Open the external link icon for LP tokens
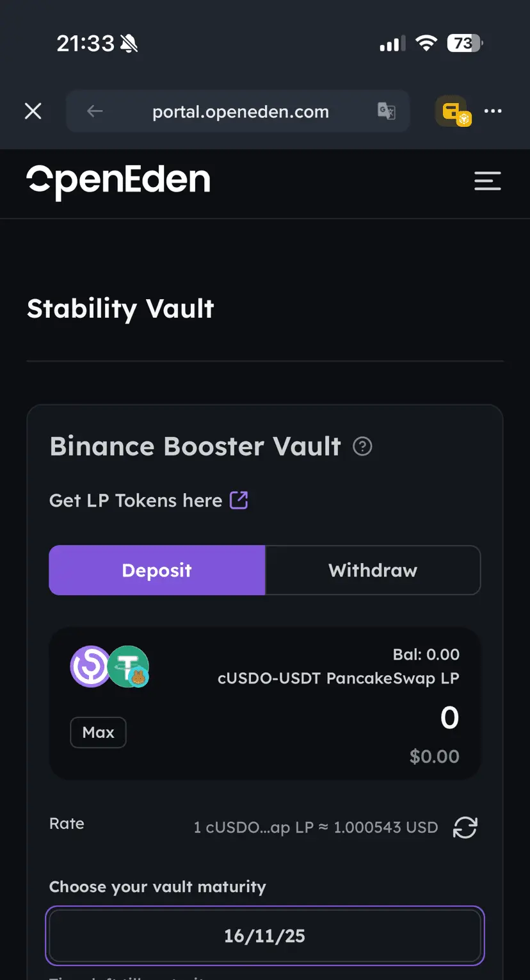 239,500
